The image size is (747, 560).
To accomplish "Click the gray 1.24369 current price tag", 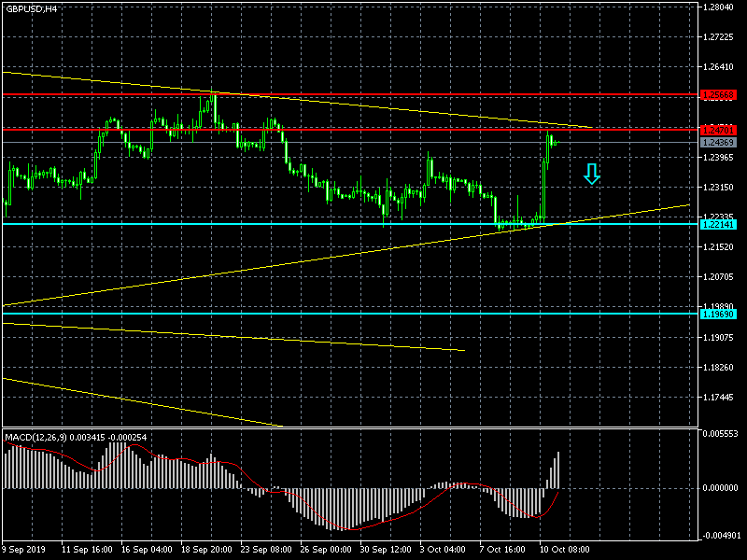I will 718,143.
